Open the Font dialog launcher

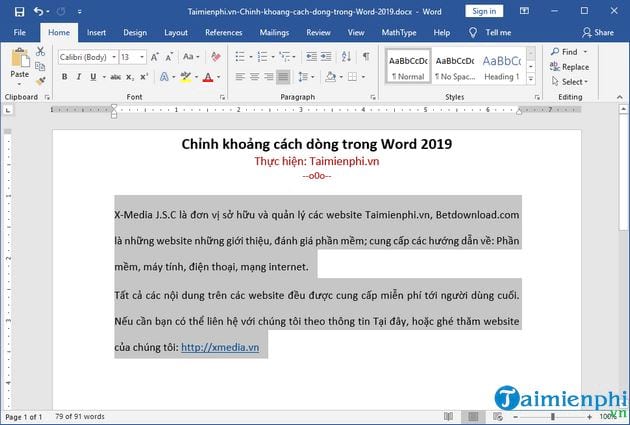pos(222,97)
